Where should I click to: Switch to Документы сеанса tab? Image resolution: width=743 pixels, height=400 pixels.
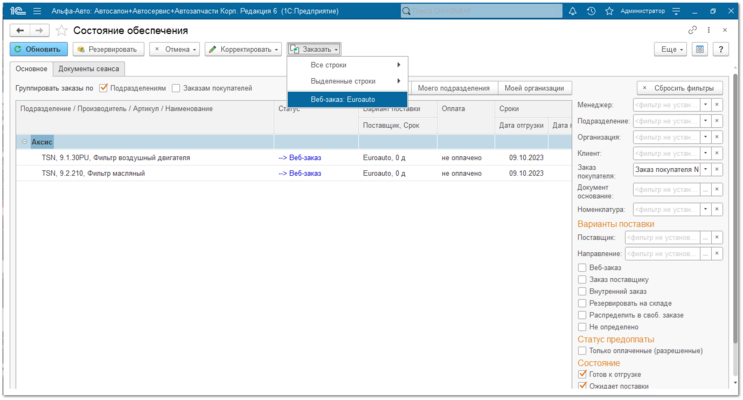[x=89, y=69]
